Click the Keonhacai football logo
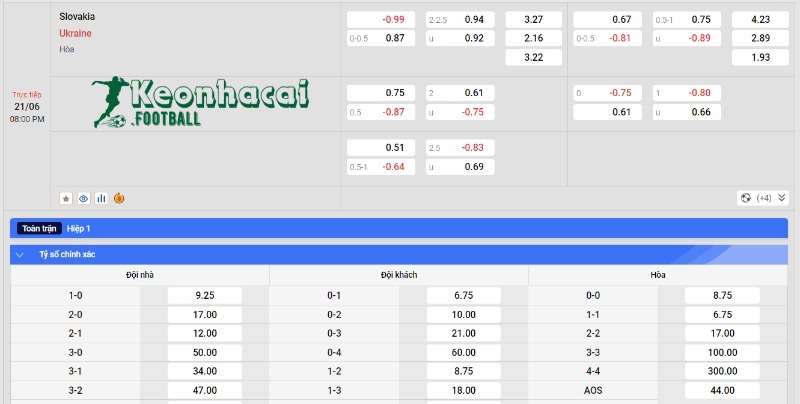This screenshot has height=404, width=800. coord(200,104)
